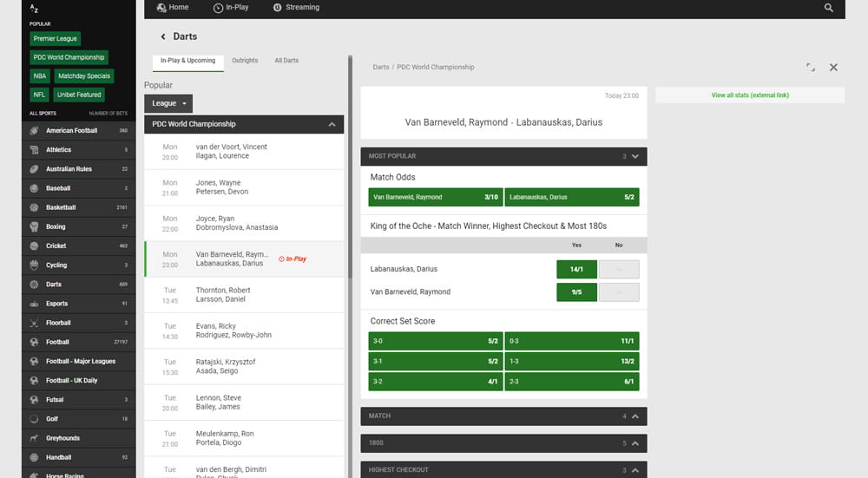
Task: Pick correct set score 2-3 at 6/1
Action: [x=572, y=382]
